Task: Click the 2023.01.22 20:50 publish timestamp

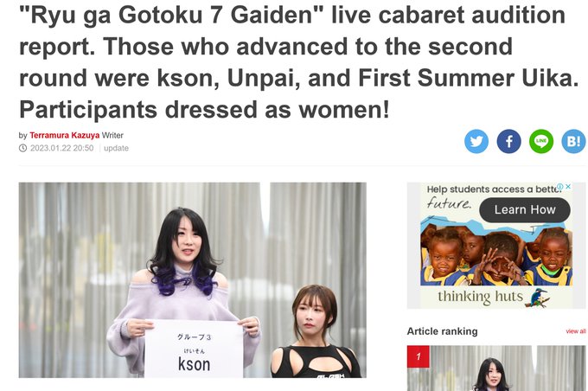Action: [62, 148]
